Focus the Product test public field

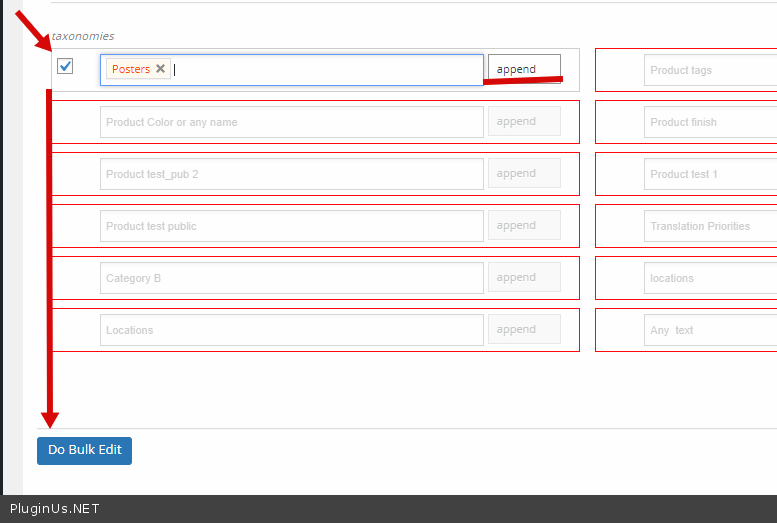click(x=291, y=226)
